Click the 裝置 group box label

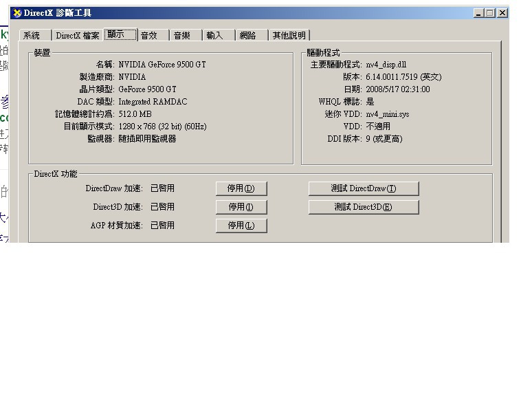(42, 53)
